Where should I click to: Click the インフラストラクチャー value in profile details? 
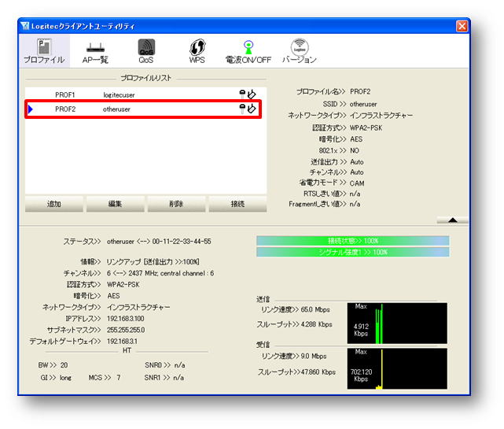(x=381, y=115)
